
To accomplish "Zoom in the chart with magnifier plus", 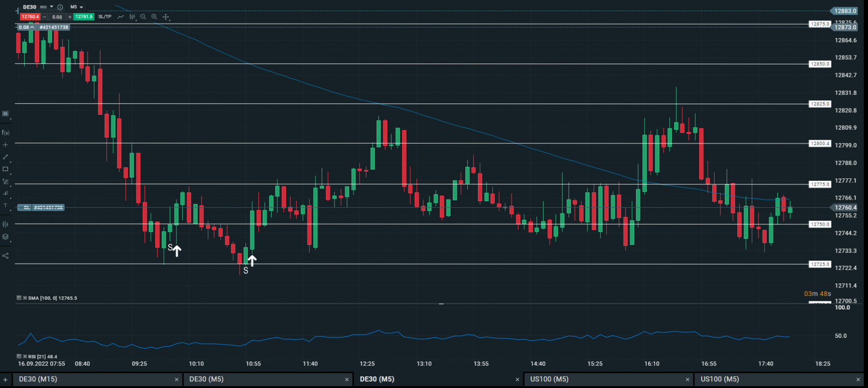I will [x=154, y=17].
